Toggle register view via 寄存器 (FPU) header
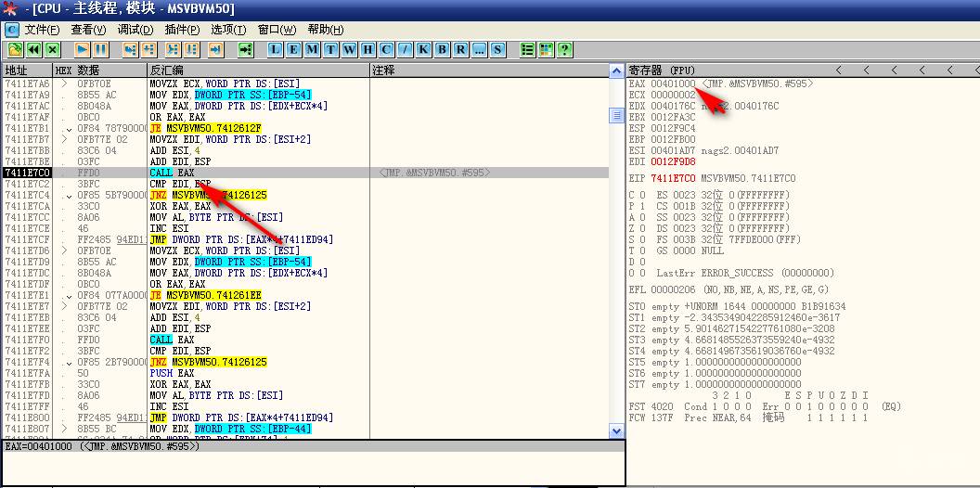Viewport: 980px width, 488px height. (662, 70)
